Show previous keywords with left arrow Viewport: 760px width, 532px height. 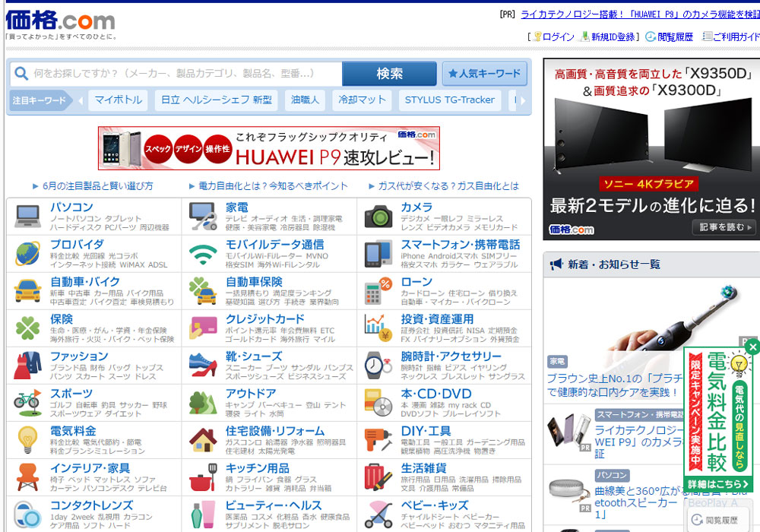click(81, 100)
